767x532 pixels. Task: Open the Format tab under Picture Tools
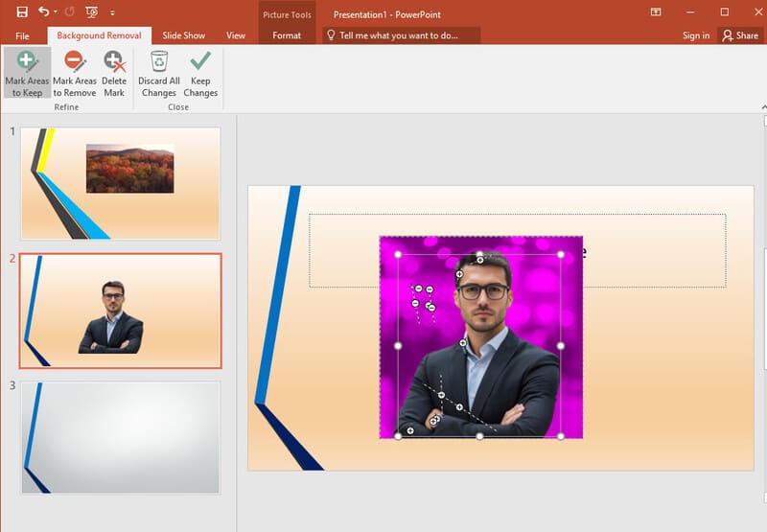click(287, 35)
